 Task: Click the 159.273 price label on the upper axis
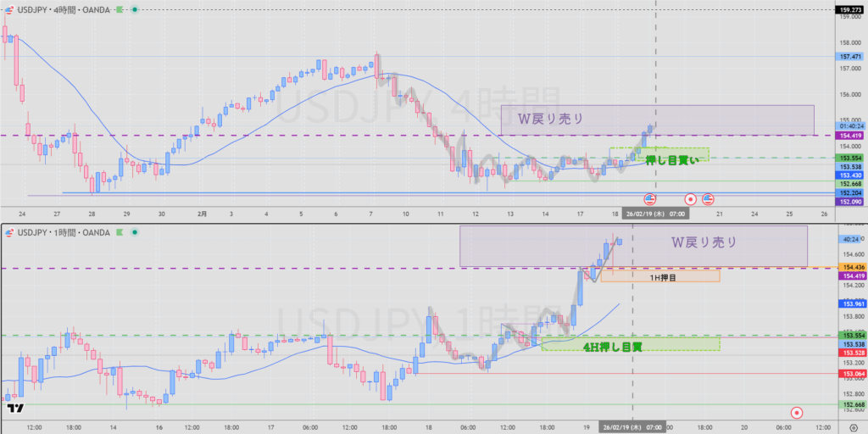pyautogui.click(x=850, y=9)
